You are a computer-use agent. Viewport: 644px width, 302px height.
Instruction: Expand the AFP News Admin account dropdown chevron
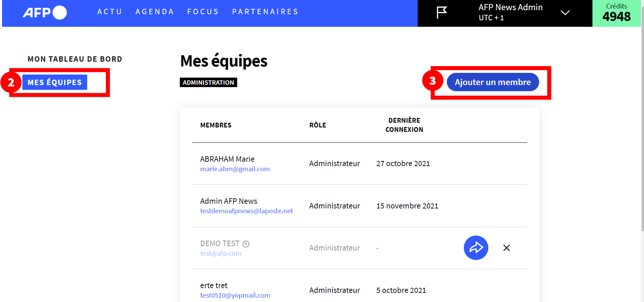pos(565,13)
